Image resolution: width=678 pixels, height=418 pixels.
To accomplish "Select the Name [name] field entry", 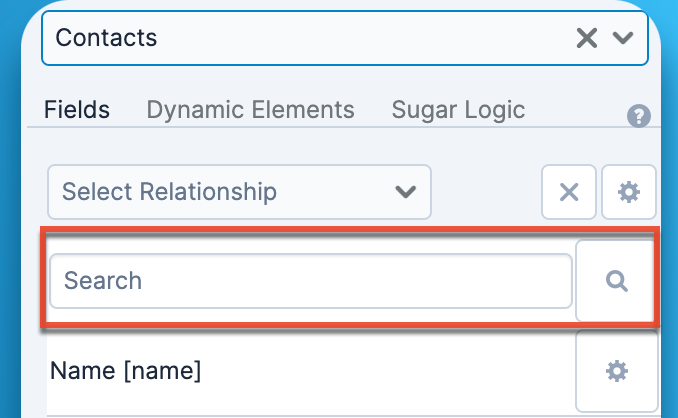I will click(126, 371).
